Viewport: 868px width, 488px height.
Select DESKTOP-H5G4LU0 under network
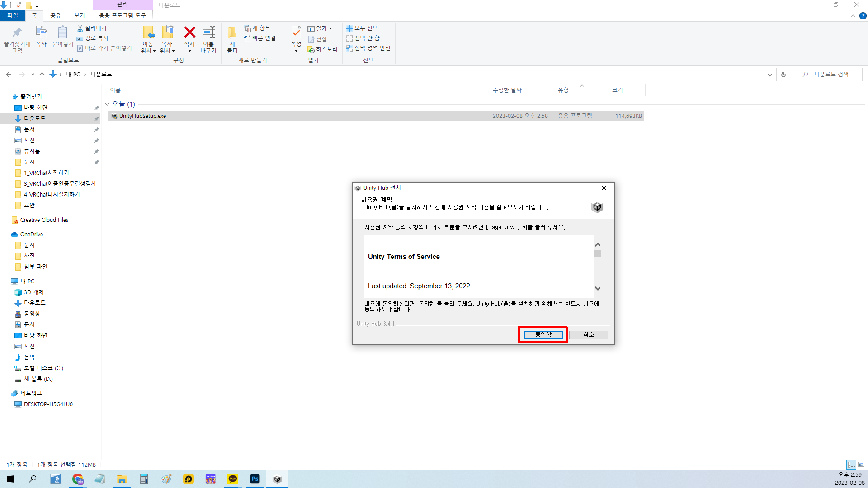(48, 404)
